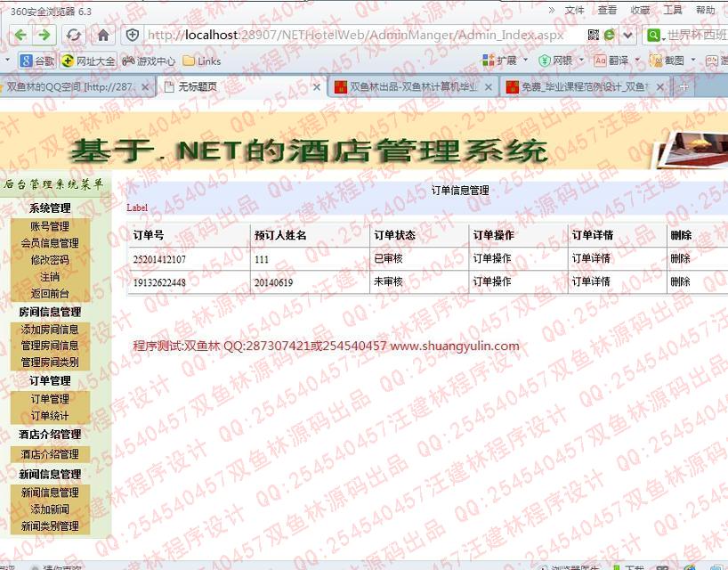The height and width of the screenshot is (570, 728).
Task: Click 删除 for order 19132622448
Action: pos(680,281)
